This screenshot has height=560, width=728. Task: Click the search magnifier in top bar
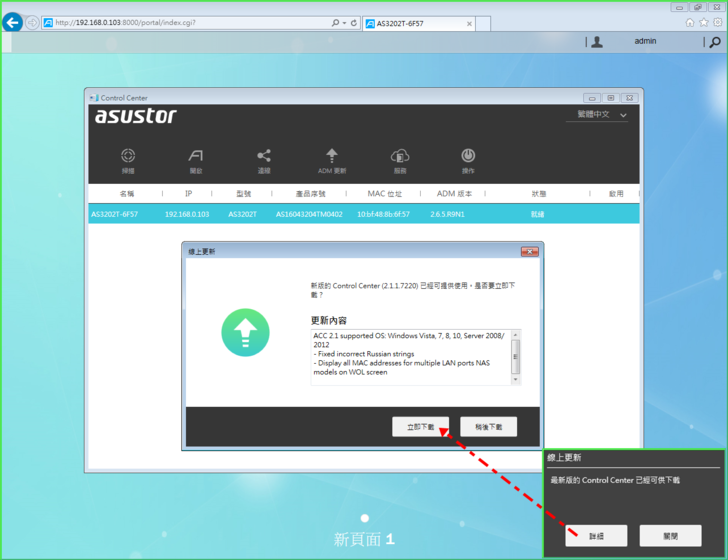coord(714,42)
